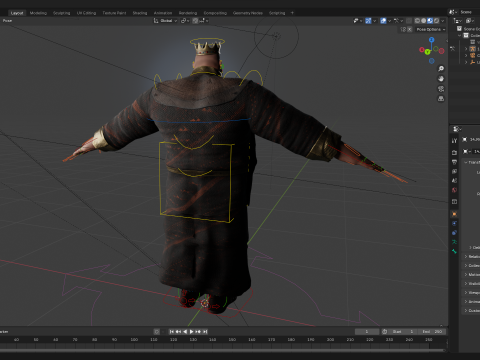Toggle X-axis mirror pose button
Viewport: 480px width, 360px height.
(410, 30)
